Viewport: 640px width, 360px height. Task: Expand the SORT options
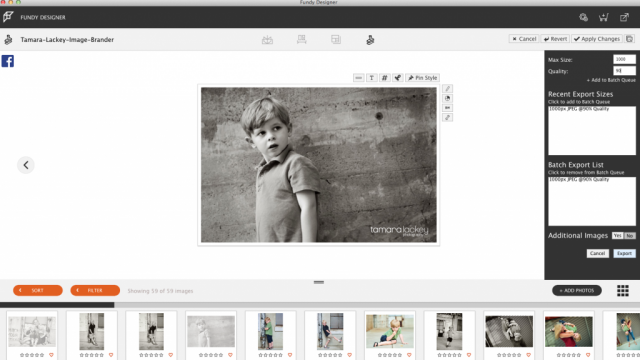tap(38, 290)
